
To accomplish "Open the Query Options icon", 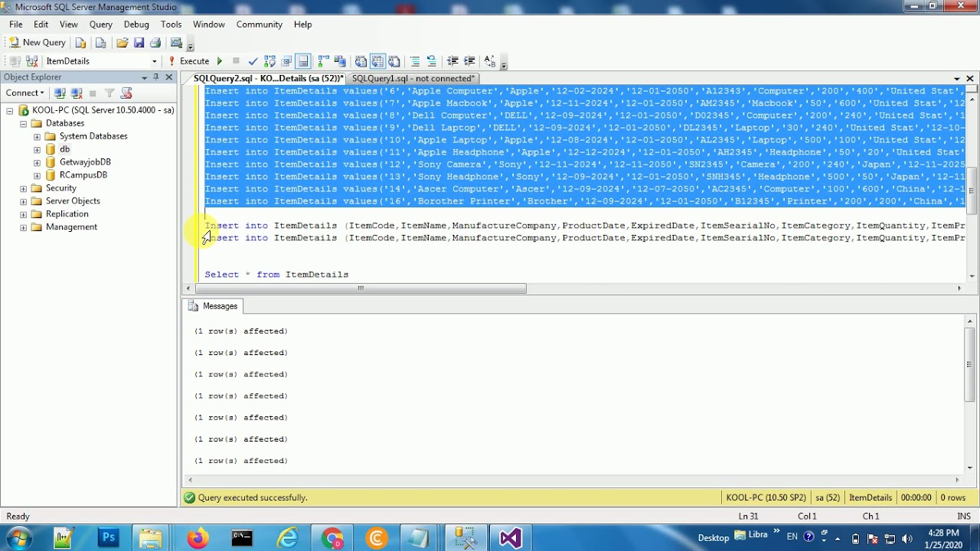I will pos(286,61).
